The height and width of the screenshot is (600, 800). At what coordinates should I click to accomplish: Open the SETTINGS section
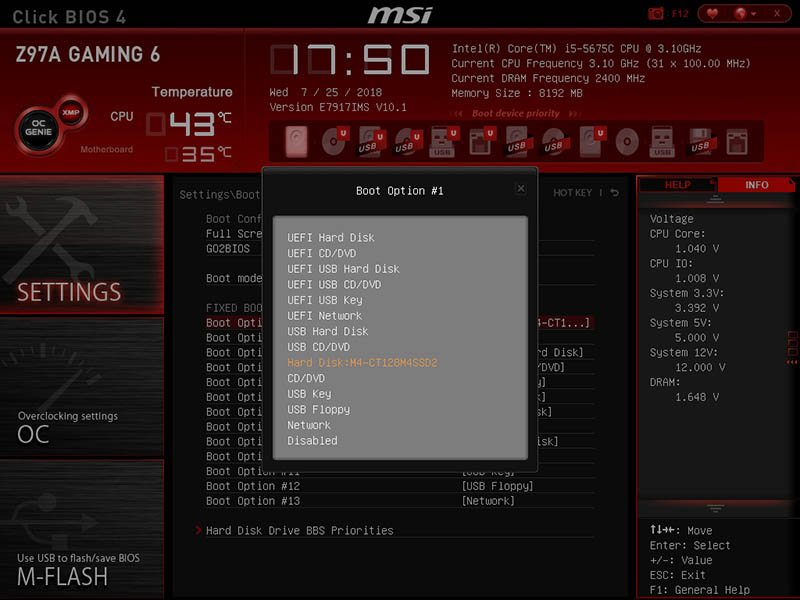point(82,245)
